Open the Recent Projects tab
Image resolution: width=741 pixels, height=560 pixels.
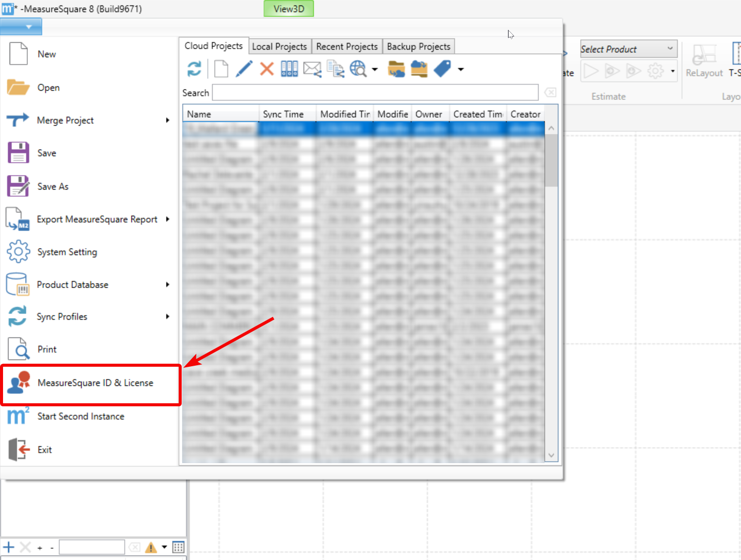tap(347, 47)
